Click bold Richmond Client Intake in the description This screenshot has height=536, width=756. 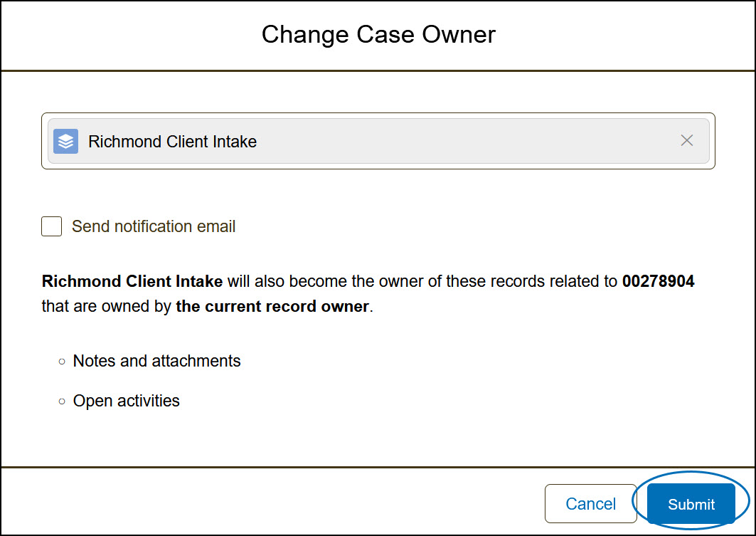132,281
